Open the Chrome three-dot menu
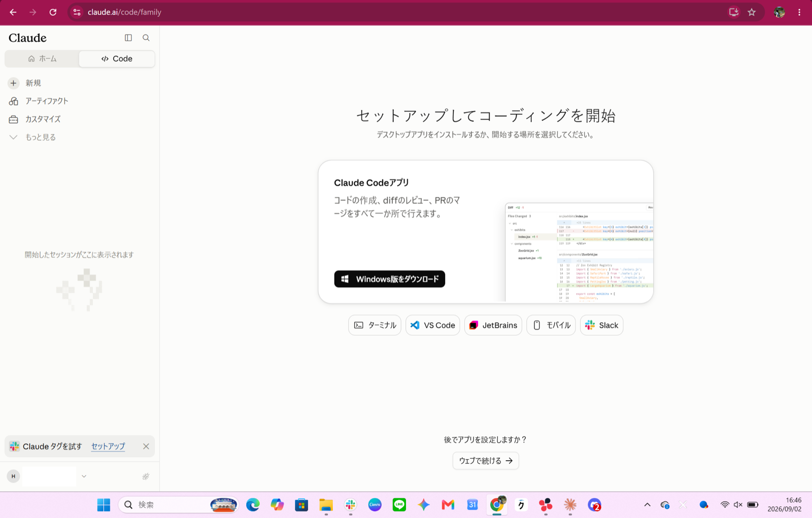The height and width of the screenshot is (518, 812). [799, 12]
